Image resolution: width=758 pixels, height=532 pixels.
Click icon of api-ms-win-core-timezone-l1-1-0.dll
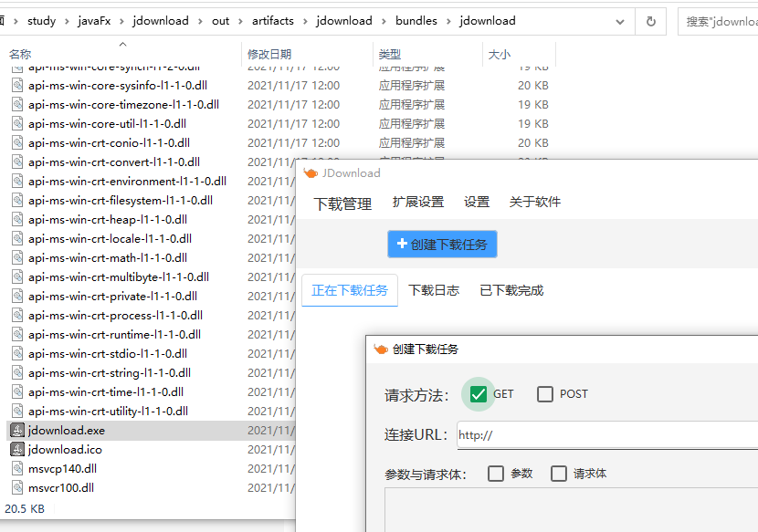tap(17, 104)
